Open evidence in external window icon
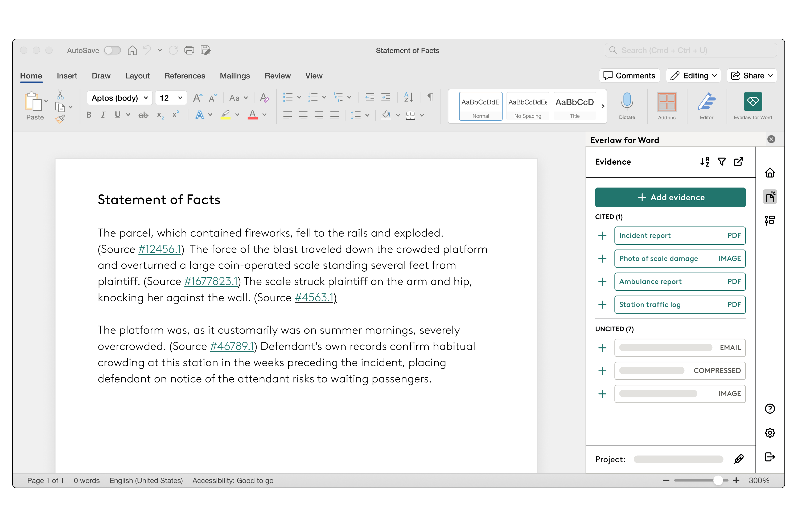Viewport: 798px width, 532px height. [x=738, y=162]
